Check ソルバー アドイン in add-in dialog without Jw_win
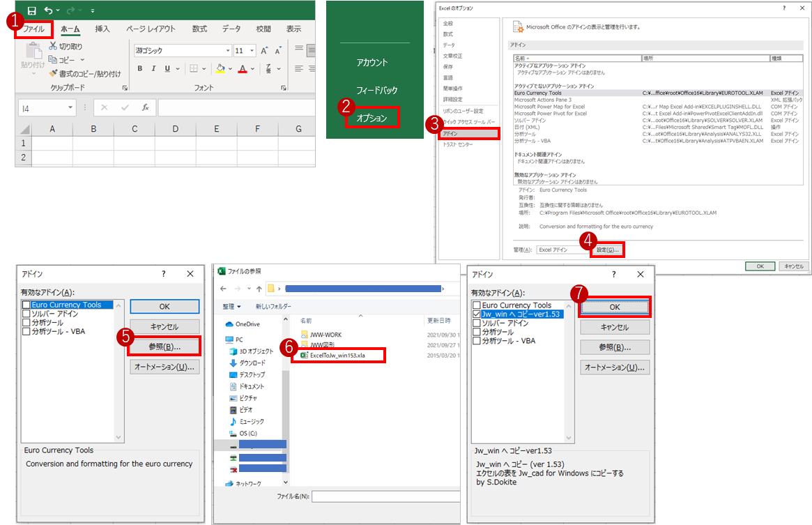Screen dimensions: 812x525 (x=26, y=314)
